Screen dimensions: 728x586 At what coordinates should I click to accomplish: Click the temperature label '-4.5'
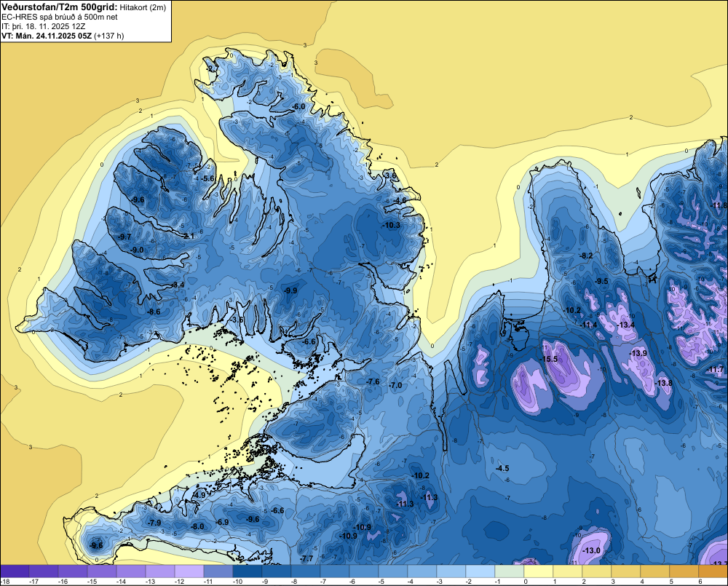tap(502, 469)
